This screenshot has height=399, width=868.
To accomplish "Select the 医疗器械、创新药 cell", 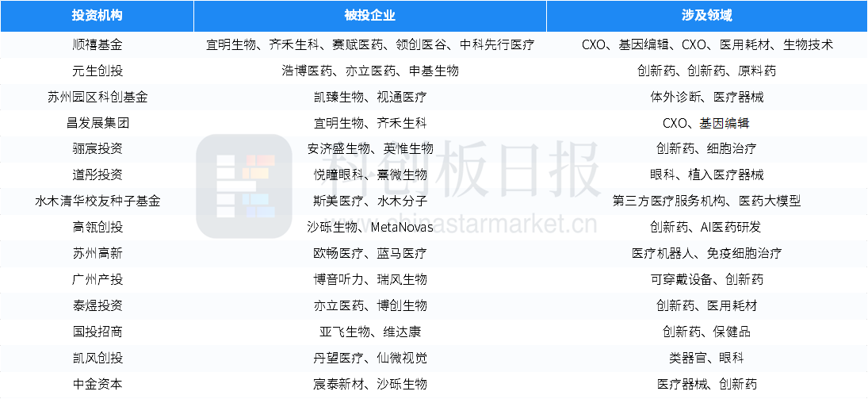I will 707,384.
